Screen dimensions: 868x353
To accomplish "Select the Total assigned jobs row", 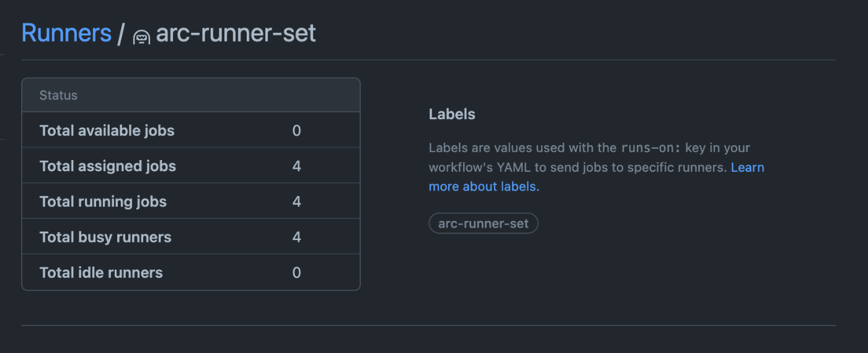I will pos(191,166).
